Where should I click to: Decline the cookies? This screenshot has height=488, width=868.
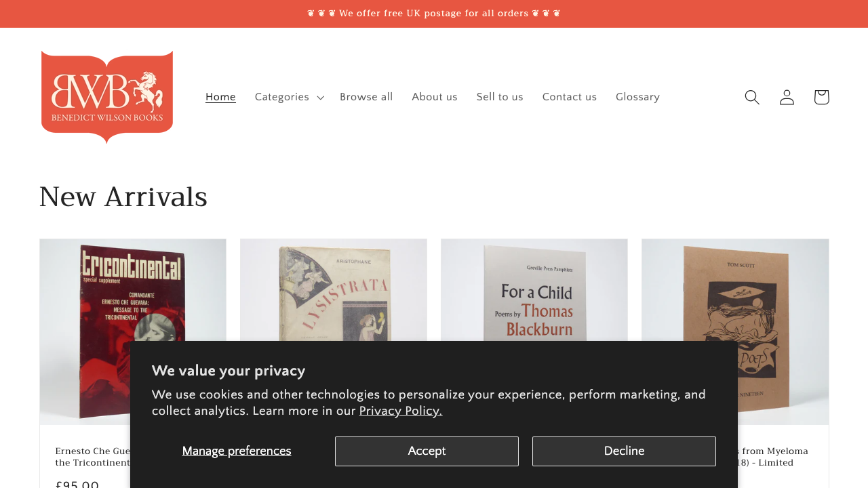pos(624,451)
